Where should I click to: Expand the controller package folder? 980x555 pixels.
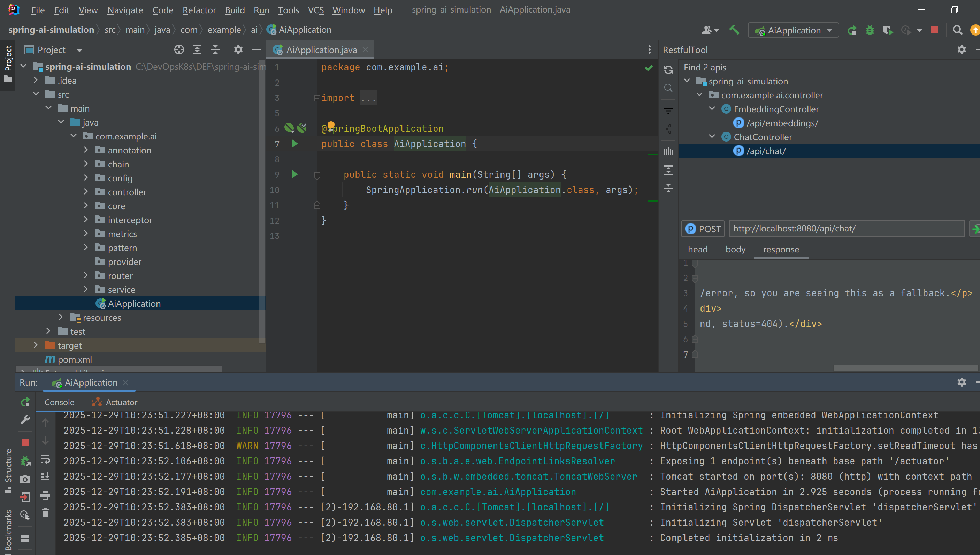click(x=86, y=192)
